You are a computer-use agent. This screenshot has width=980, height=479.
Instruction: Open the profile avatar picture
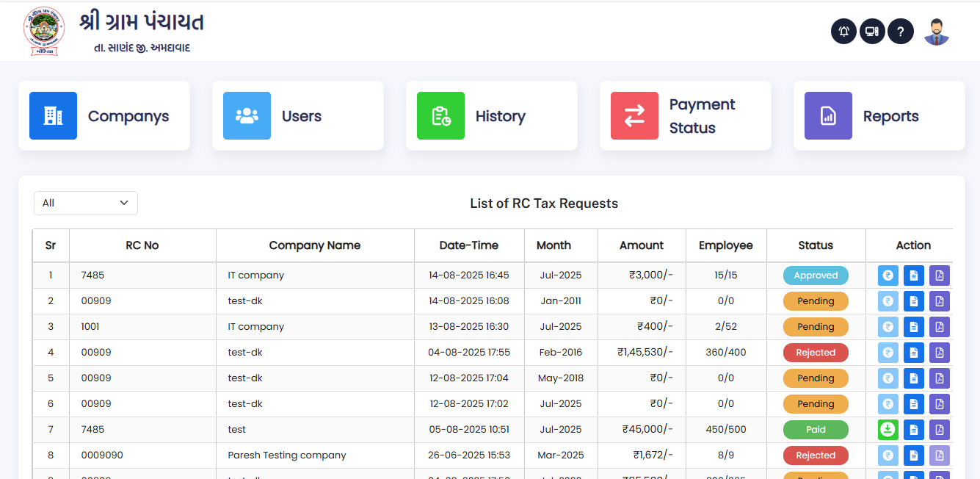tap(936, 31)
